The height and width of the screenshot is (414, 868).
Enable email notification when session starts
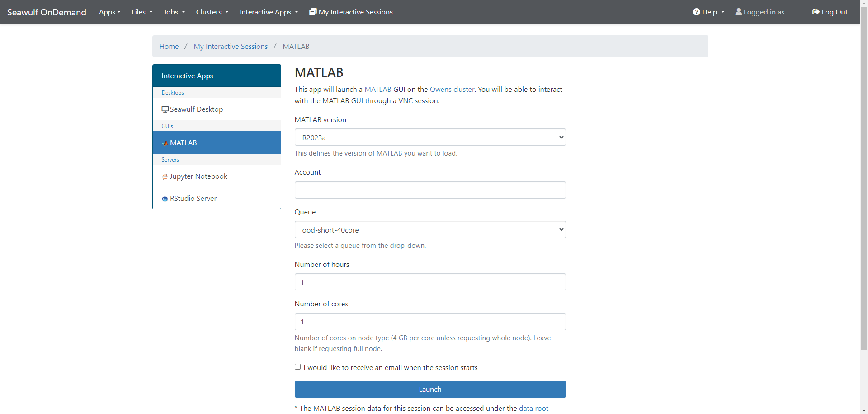click(297, 367)
